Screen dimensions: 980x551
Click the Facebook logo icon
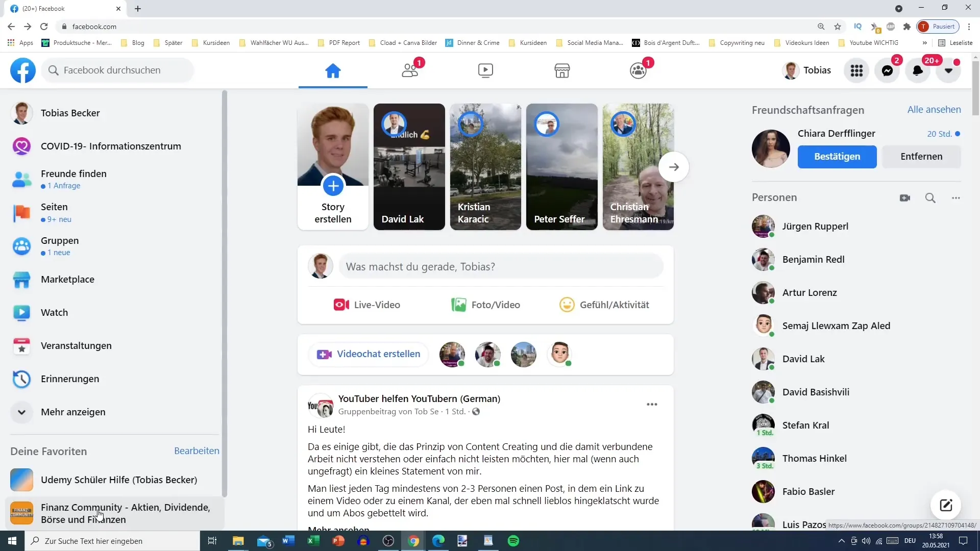click(23, 70)
